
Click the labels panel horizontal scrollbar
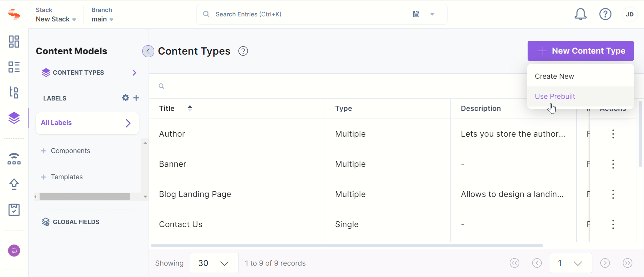pos(85,197)
